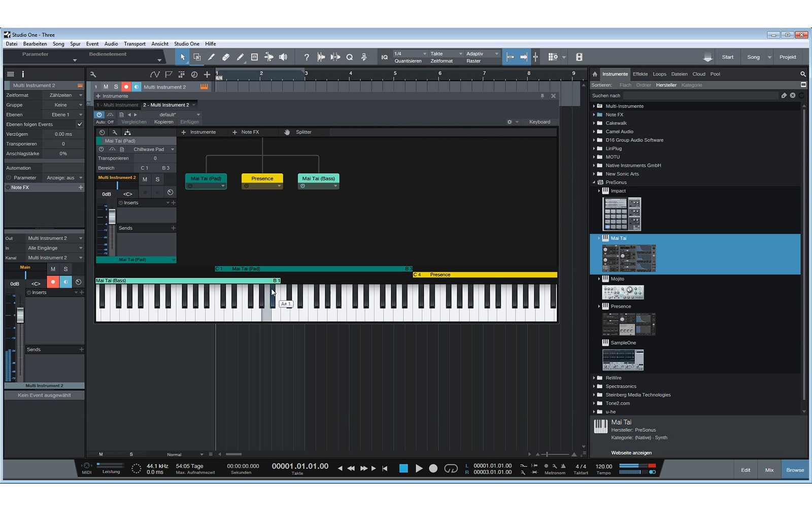Switch to the Effekte browser tab
The image size is (812, 511).
click(x=640, y=74)
